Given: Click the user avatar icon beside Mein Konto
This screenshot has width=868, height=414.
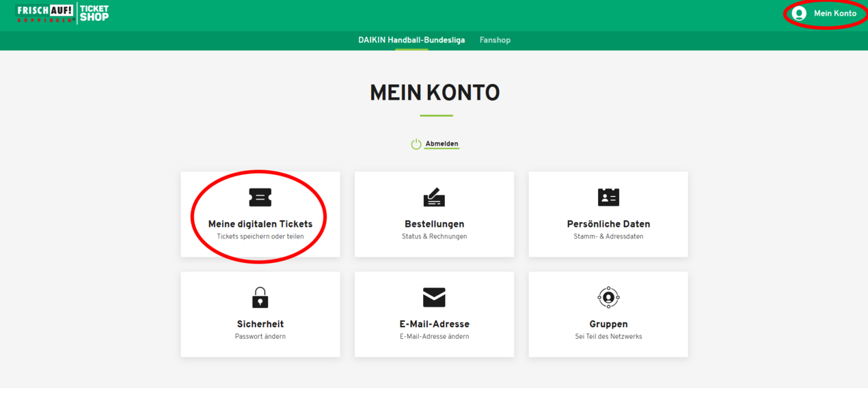Looking at the screenshot, I should point(799,14).
